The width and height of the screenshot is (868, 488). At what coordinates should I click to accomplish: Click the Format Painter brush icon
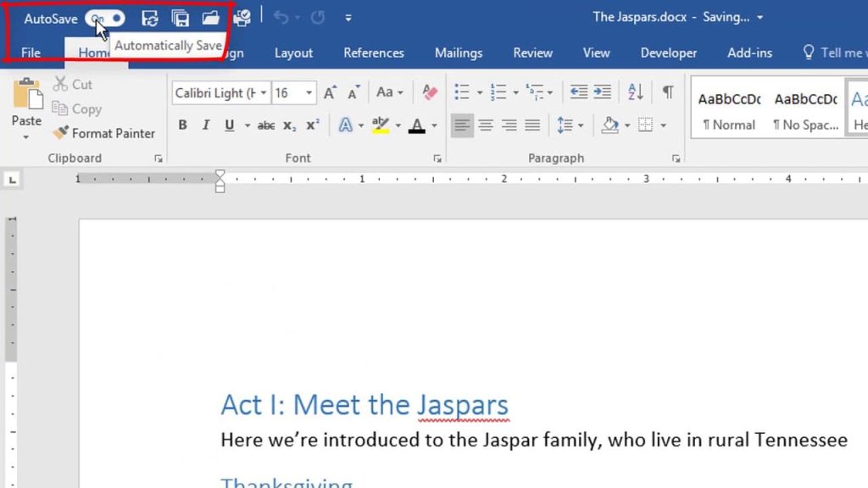pyautogui.click(x=60, y=133)
